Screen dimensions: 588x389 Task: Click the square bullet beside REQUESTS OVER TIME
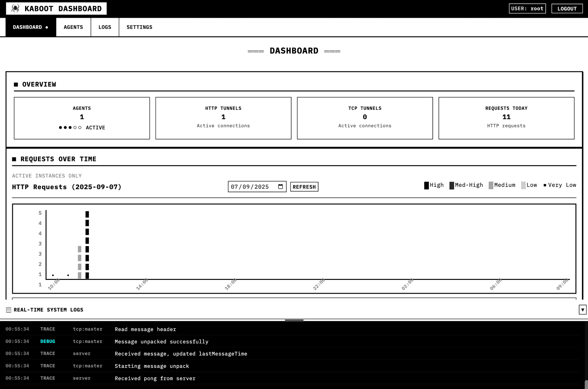pos(14,159)
